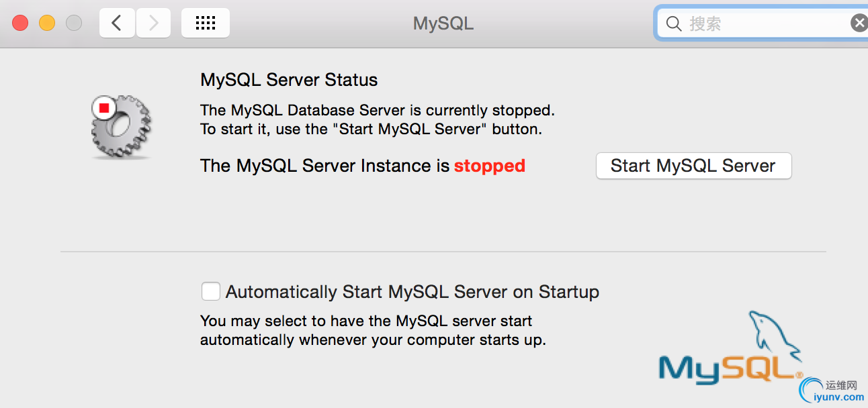Minimize the window with yellow button
Screen dimensions: 868x408
pos(47,23)
